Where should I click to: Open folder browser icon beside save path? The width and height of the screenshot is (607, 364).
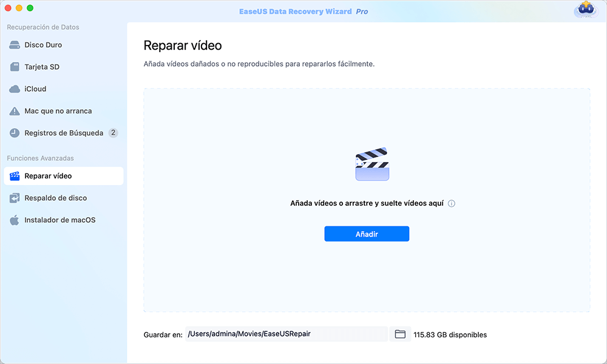pyautogui.click(x=400, y=334)
